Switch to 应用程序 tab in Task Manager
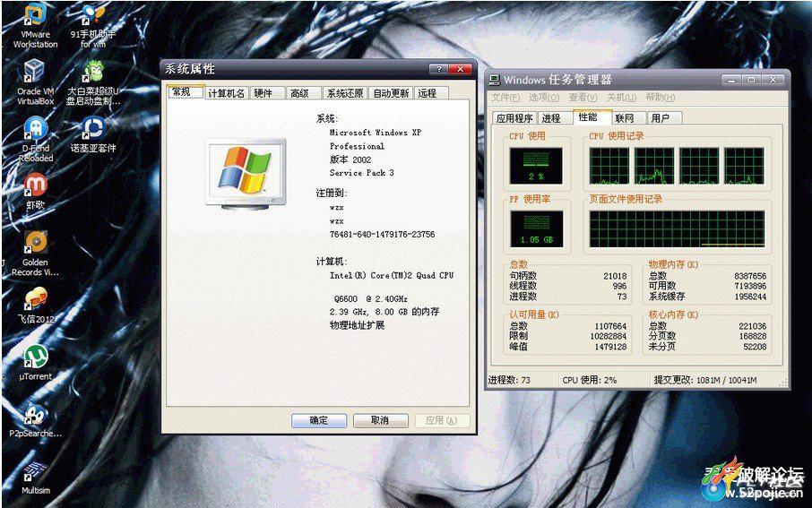The height and width of the screenshot is (508, 812). tap(514, 118)
